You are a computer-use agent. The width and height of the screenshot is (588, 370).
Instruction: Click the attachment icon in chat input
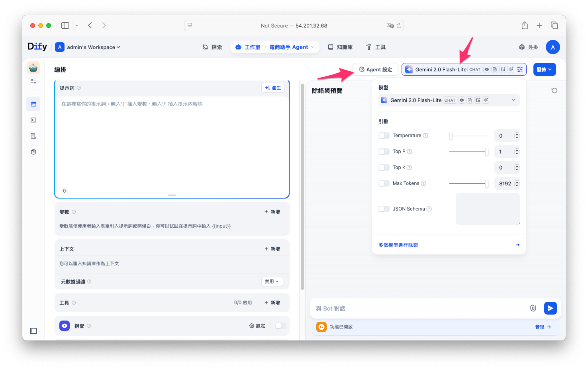[x=533, y=308]
